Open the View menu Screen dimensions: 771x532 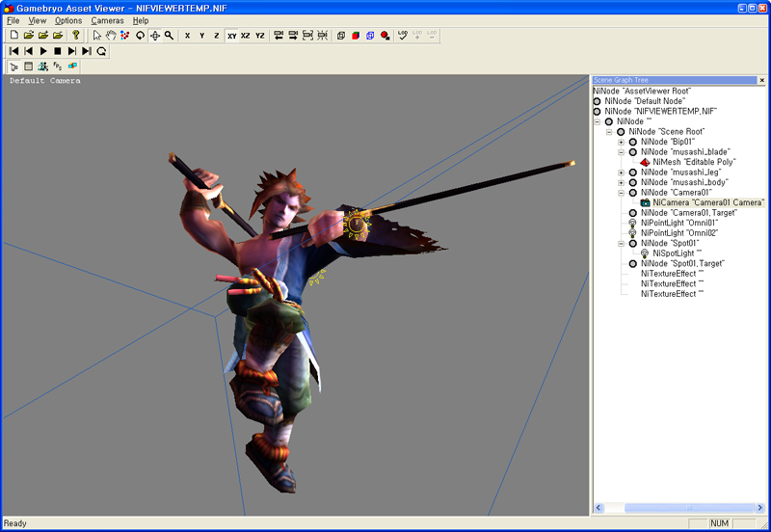tap(38, 20)
